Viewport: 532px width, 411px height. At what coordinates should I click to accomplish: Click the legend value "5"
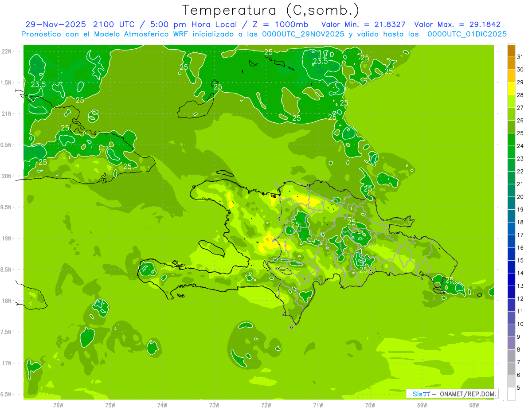[x=519, y=388]
